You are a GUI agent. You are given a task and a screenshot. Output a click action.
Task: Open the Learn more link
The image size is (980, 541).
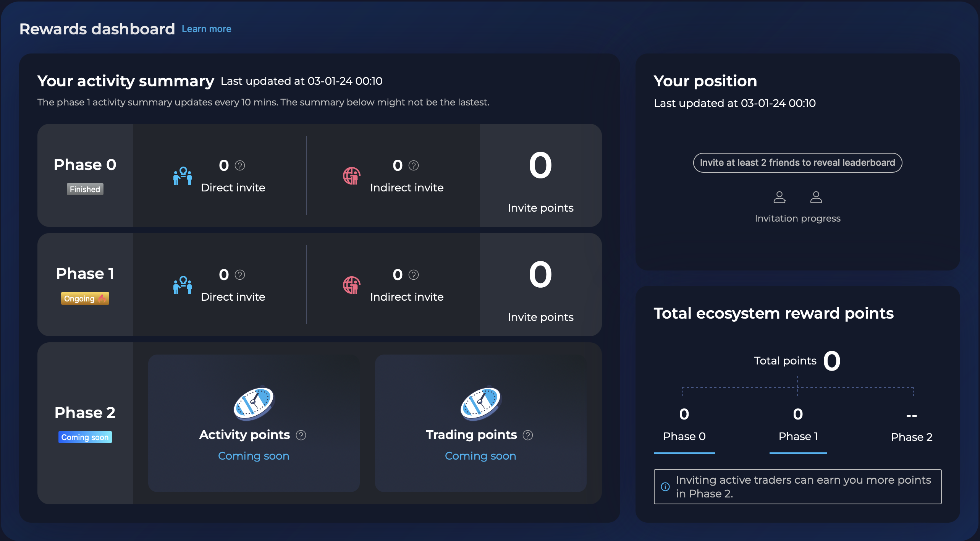point(206,29)
